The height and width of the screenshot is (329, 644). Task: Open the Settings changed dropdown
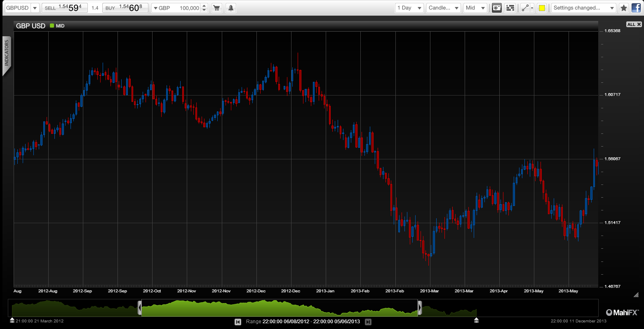pos(583,8)
